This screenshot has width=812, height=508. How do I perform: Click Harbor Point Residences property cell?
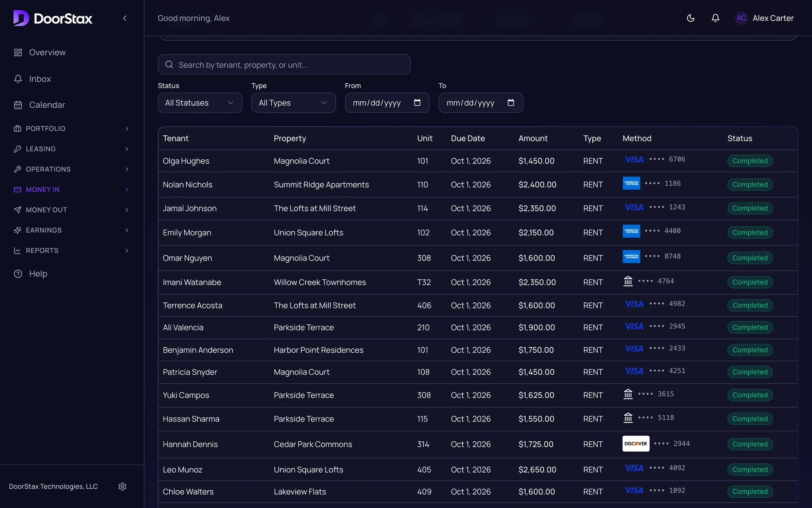[319, 350]
